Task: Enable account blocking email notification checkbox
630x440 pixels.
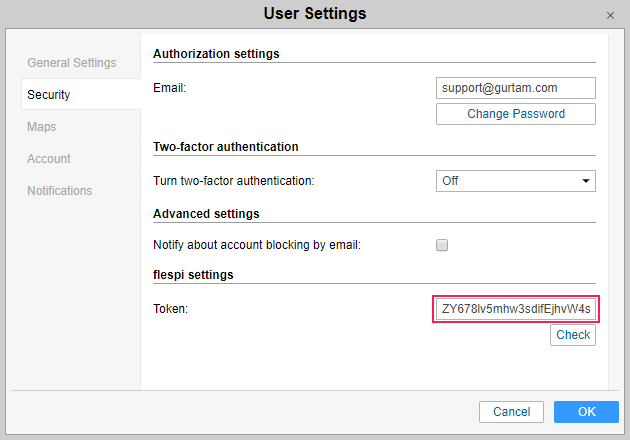Action: coord(442,245)
